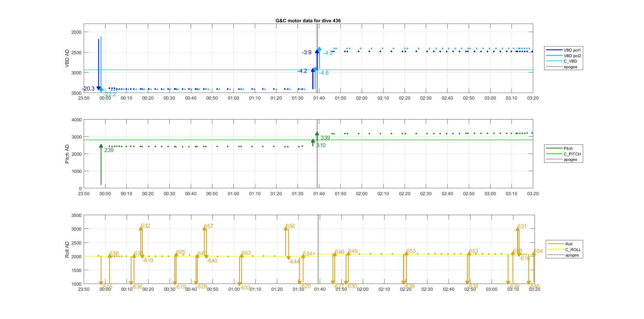Click the 'Pitch AD' y-axis label

[67, 154]
